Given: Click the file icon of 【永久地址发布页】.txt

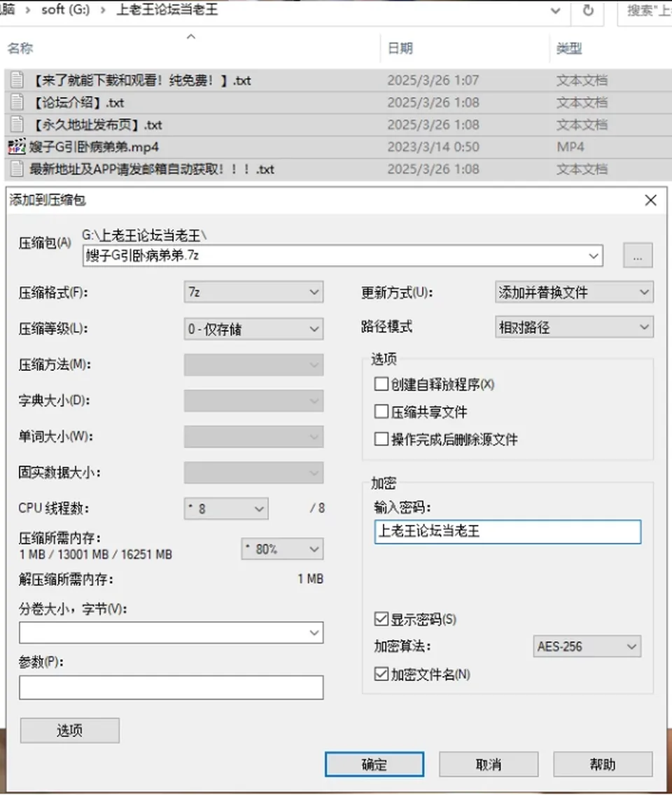Looking at the screenshot, I should (x=17, y=125).
